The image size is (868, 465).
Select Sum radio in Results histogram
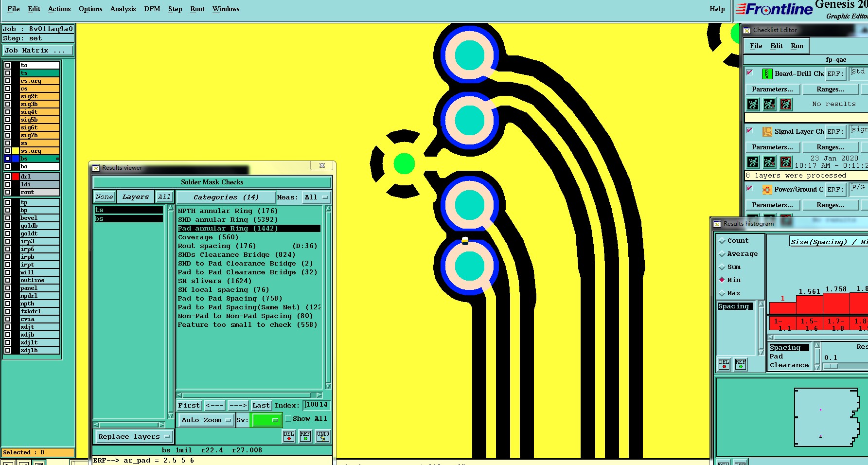tap(722, 267)
